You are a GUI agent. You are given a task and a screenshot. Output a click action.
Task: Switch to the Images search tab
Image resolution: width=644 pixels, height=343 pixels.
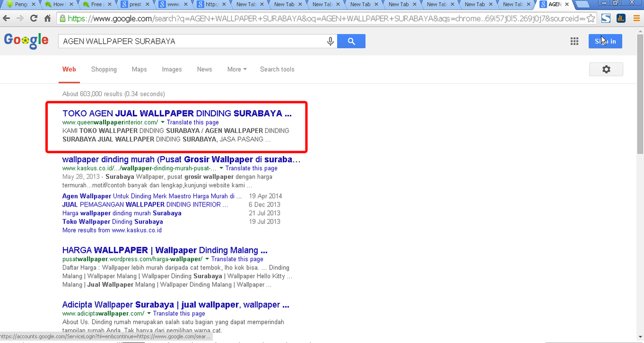click(172, 70)
